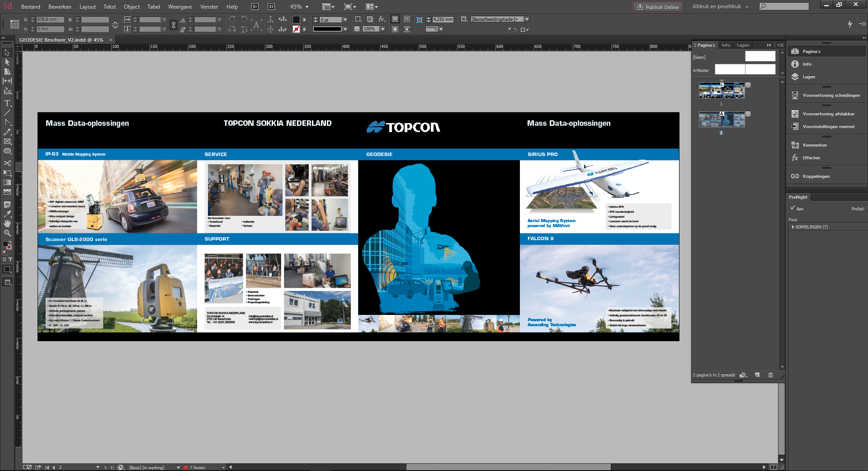This screenshot has width=868, height=471.
Task: Click the opacity 100% field
Action: tap(371, 29)
